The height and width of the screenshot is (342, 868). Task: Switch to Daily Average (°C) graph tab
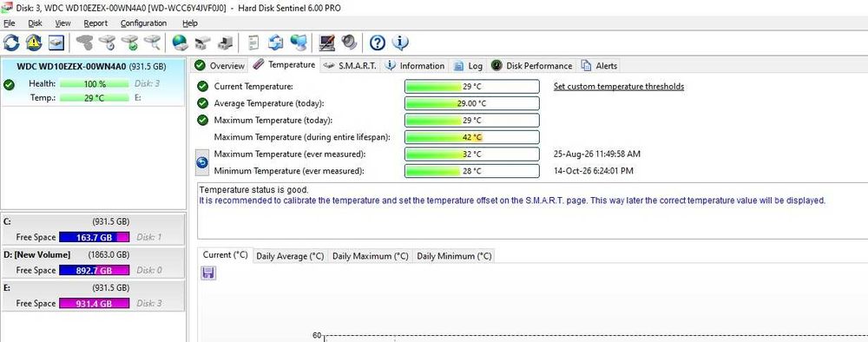tap(290, 256)
